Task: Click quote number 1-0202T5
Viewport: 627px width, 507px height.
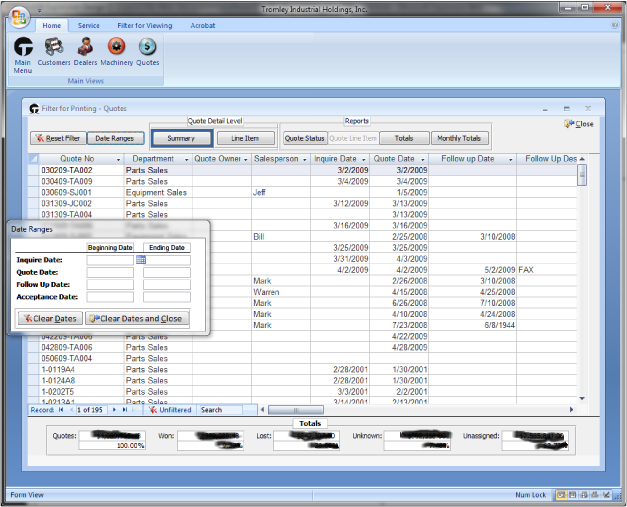Action: click(x=58, y=392)
